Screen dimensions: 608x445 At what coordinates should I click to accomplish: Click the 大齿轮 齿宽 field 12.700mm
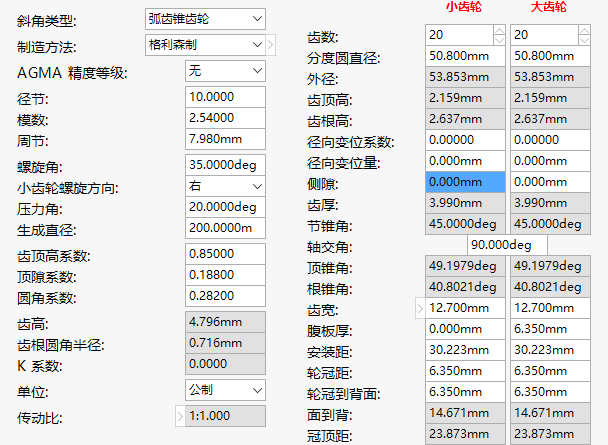click(551, 308)
